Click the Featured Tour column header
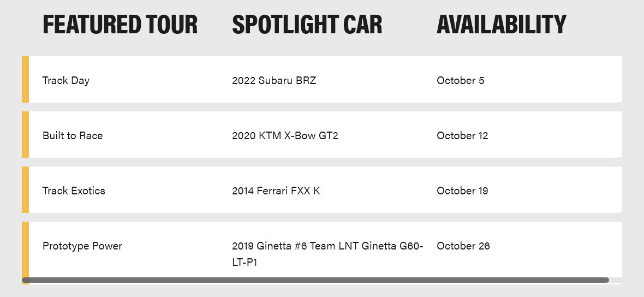The image size is (644, 297). click(x=120, y=24)
